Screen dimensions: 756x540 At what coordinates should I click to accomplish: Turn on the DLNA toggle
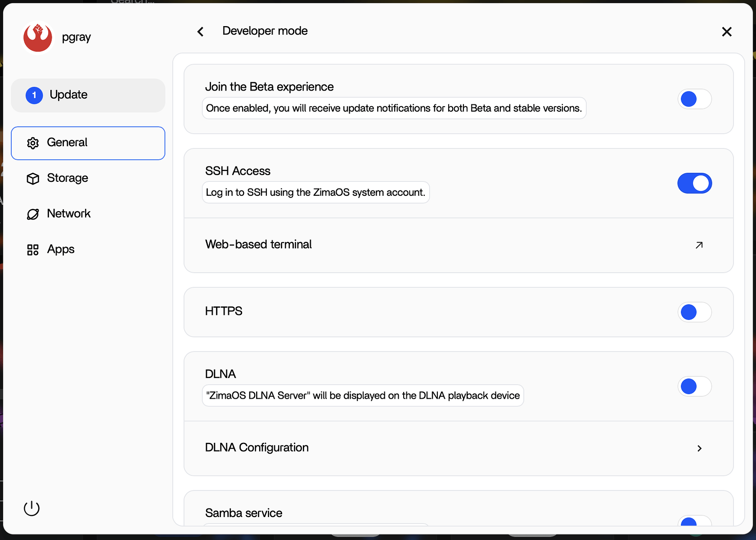pos(694,386)
